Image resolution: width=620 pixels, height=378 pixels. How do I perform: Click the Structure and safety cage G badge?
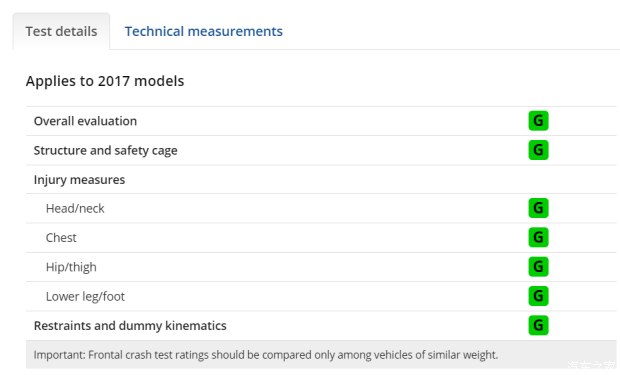coord(538,150)
